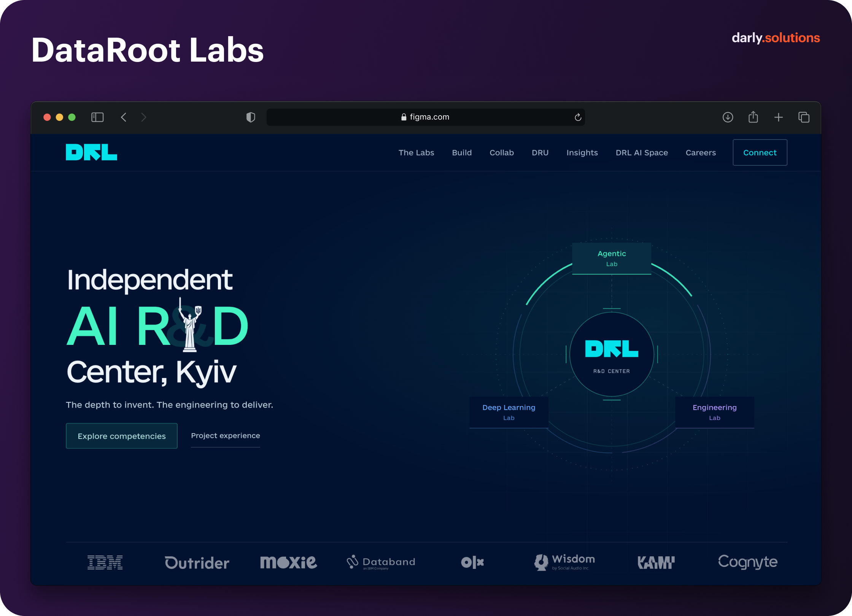852x616 pixels.
Task: Click the Outrider logo
Action: click(197, 563)
